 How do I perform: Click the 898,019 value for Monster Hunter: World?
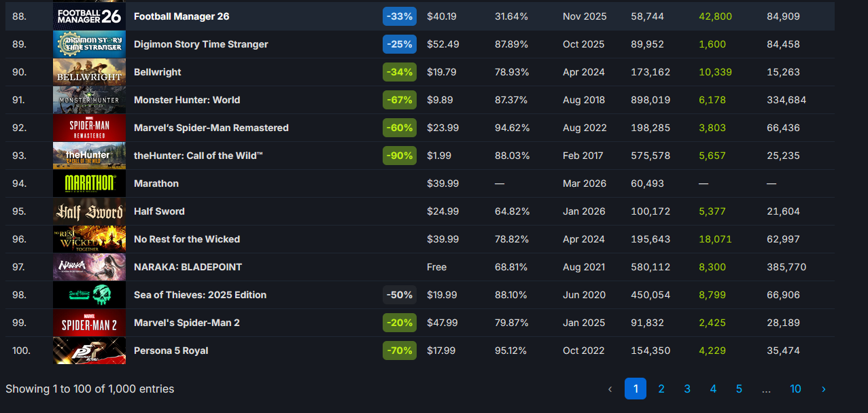650,100
